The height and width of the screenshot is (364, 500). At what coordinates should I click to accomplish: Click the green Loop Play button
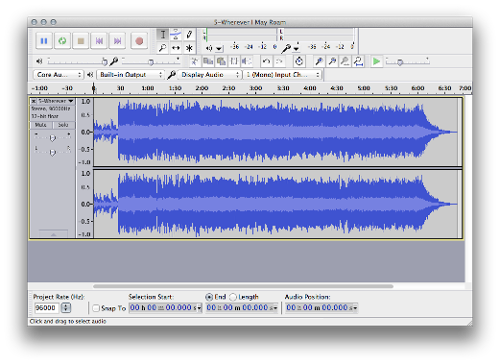click(x=62, y=41)
